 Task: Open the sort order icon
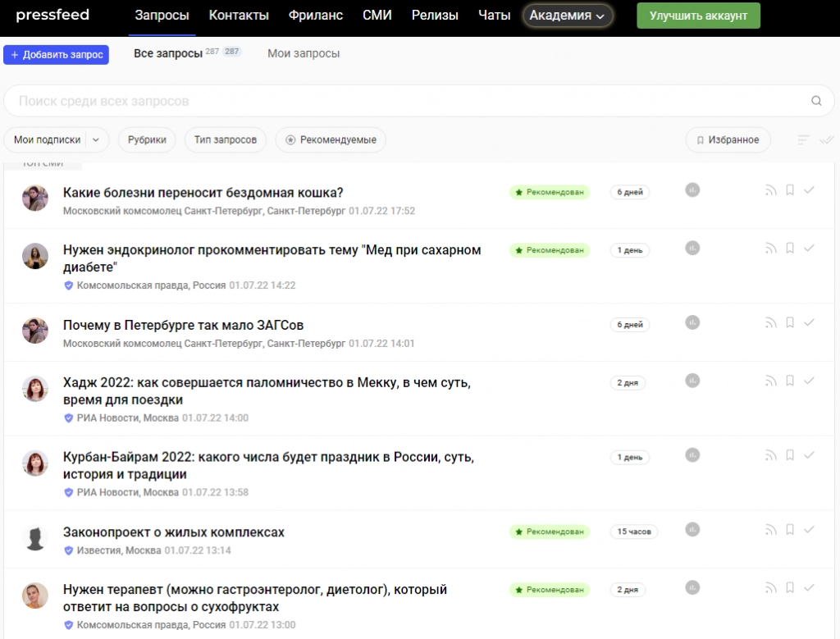[803, 139]
